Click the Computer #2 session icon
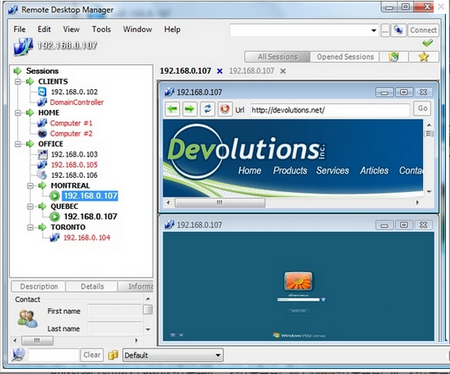Screen dimensions: 450x374 click(x=42, y=133)
